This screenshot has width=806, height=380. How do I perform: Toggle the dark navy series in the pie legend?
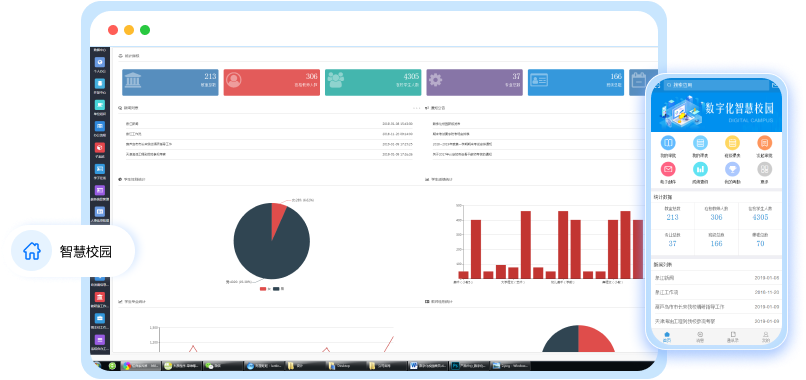click(x=278, y=289)
